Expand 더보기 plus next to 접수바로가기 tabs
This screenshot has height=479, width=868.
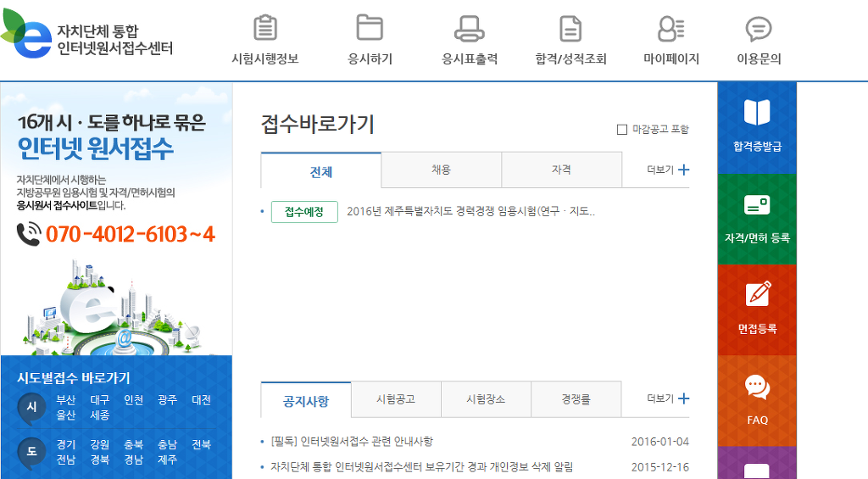[x=683, y=170]
